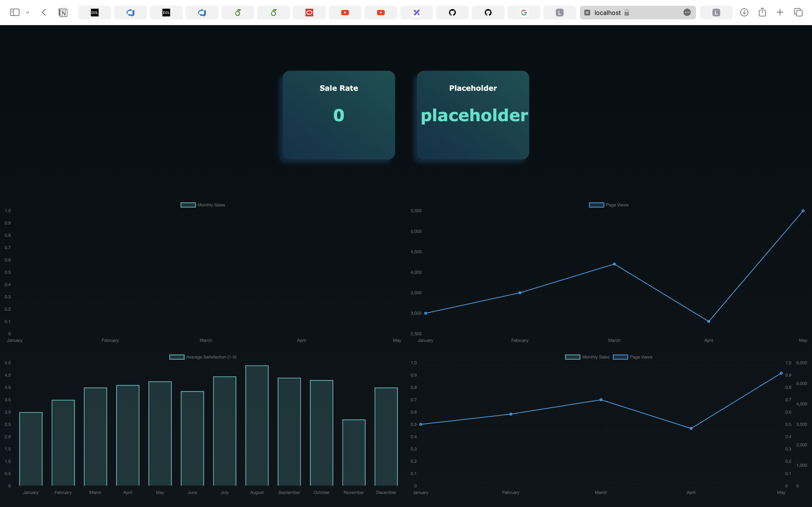The height and width of the screenshot is (507, 812).
Task: Click the Sale Rate metric card
Action: [339, 115]
